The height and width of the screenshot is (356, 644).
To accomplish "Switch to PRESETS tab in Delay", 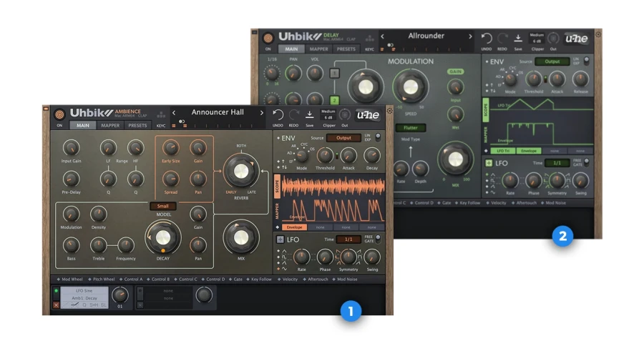I will (x=346, y=49).
